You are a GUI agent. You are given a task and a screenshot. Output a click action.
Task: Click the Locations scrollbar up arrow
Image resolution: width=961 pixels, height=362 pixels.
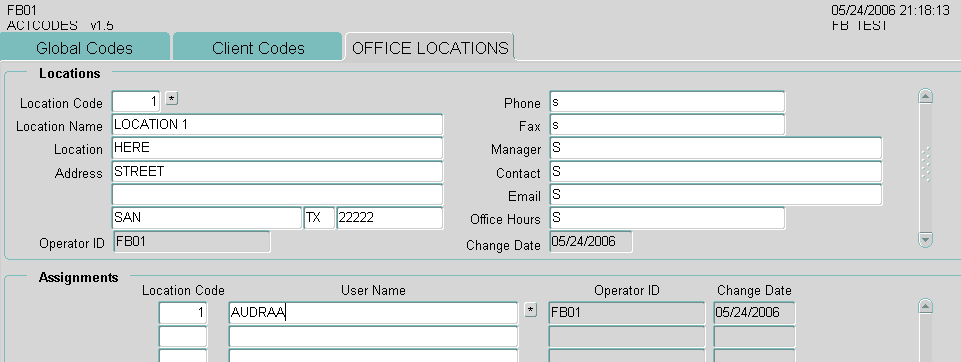coord(925,96)
